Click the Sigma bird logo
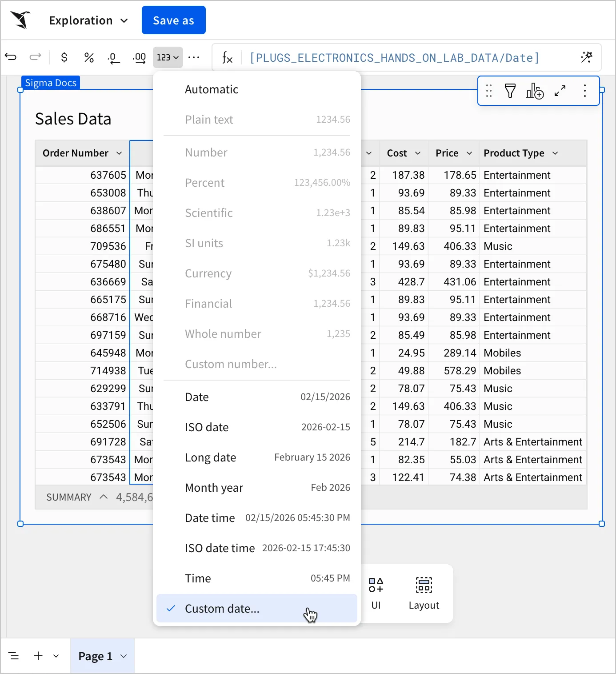616x674 pixels. [21, 20]
